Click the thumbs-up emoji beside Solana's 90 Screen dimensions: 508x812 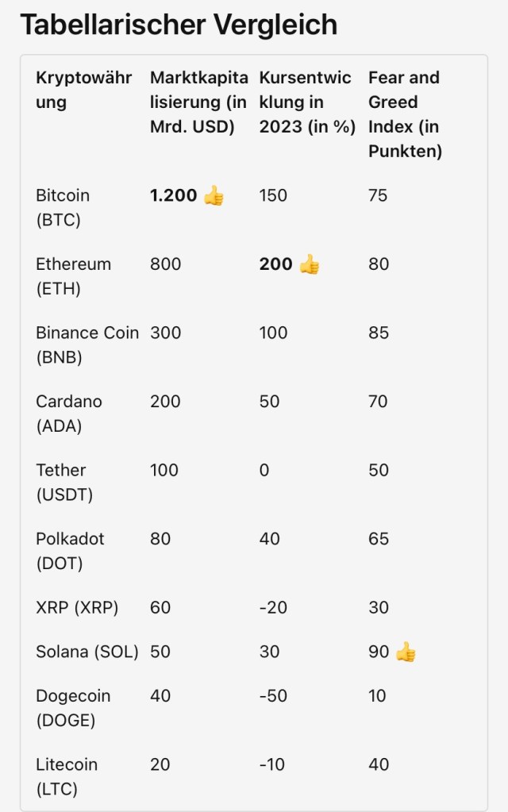pos(406,652)
